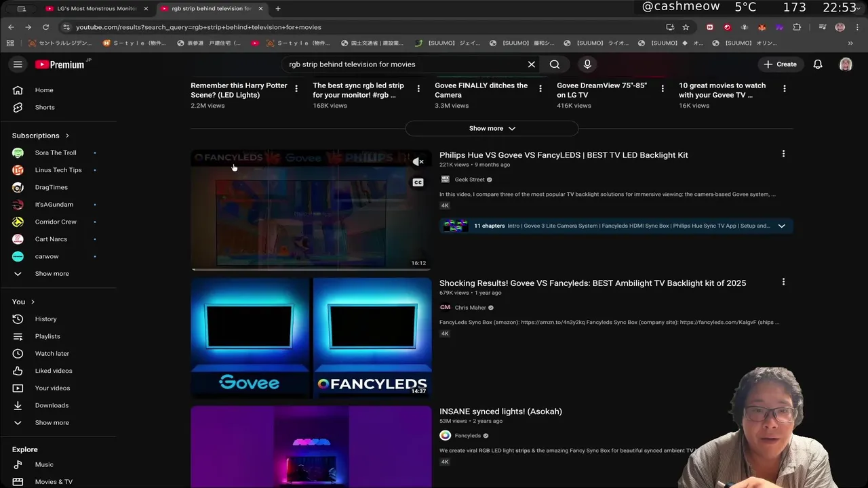868x488 pixels.
Task: Open best sync rgb led strip short
Action: point(358,90)
